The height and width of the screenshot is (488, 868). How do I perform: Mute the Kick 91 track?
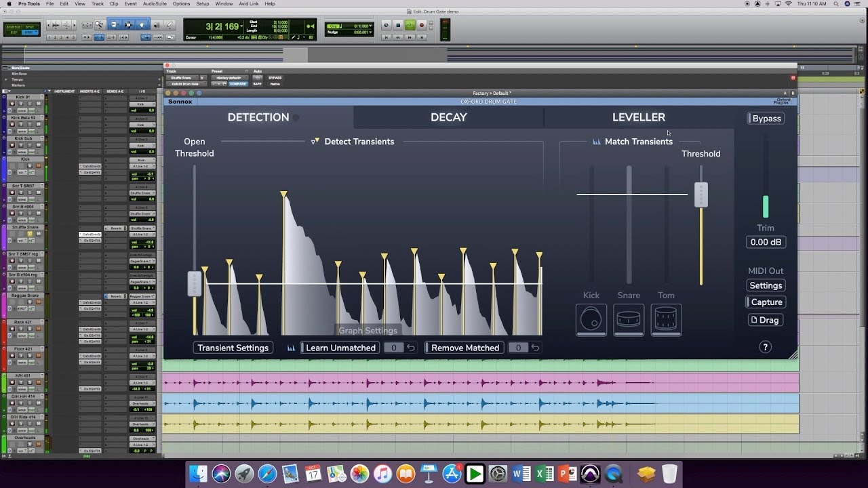pos(39,104)
